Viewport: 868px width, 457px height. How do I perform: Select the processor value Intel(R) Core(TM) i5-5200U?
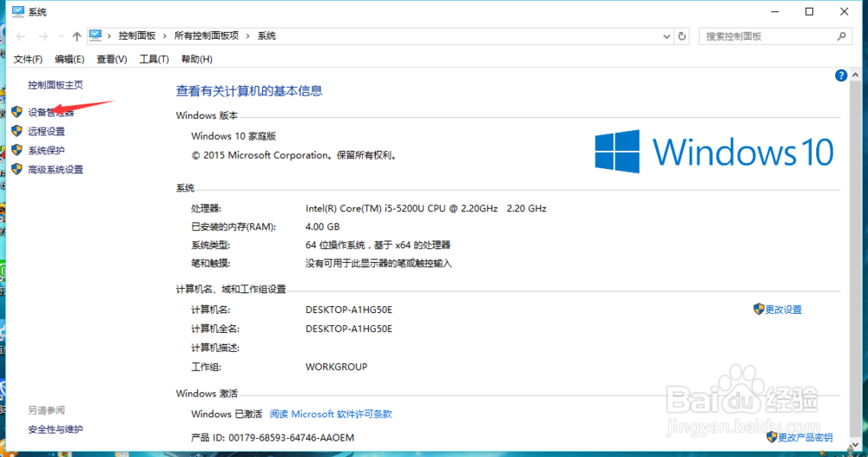coord(425,209)
